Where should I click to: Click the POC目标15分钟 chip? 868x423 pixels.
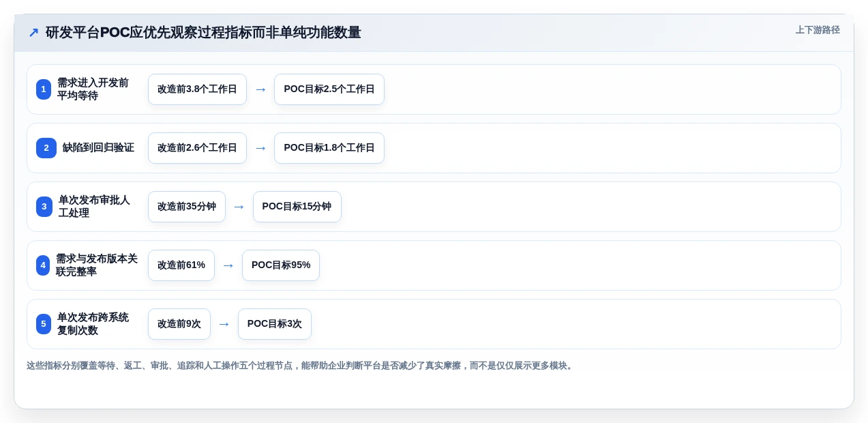(297, 207)
